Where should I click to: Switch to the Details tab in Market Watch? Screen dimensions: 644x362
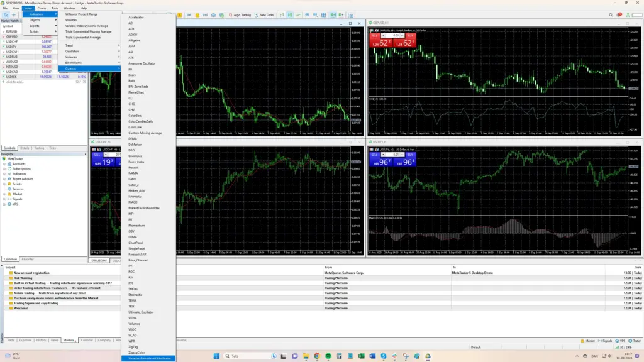(25, 148)
